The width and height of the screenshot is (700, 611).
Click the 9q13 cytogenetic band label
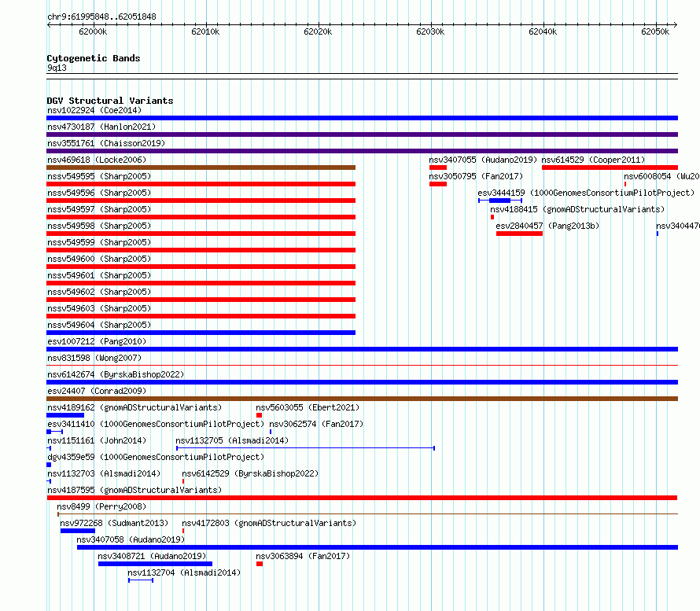pos(57,68)
